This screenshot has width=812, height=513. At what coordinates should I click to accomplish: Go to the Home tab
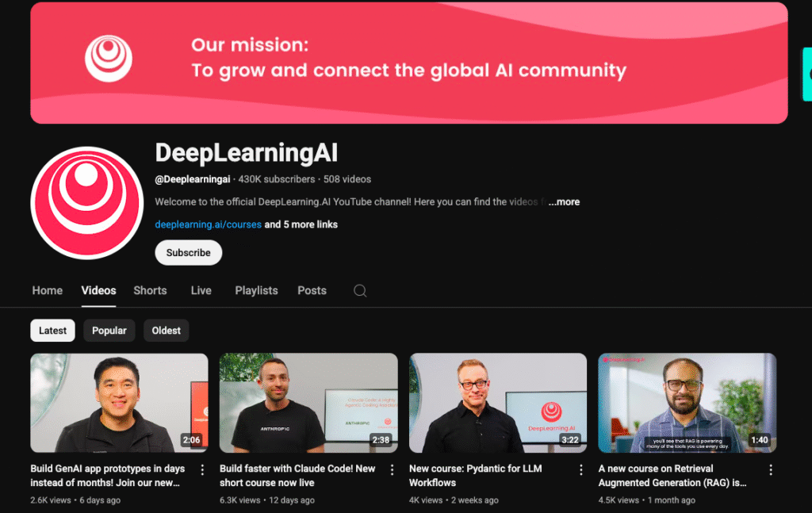coord(47,290)
